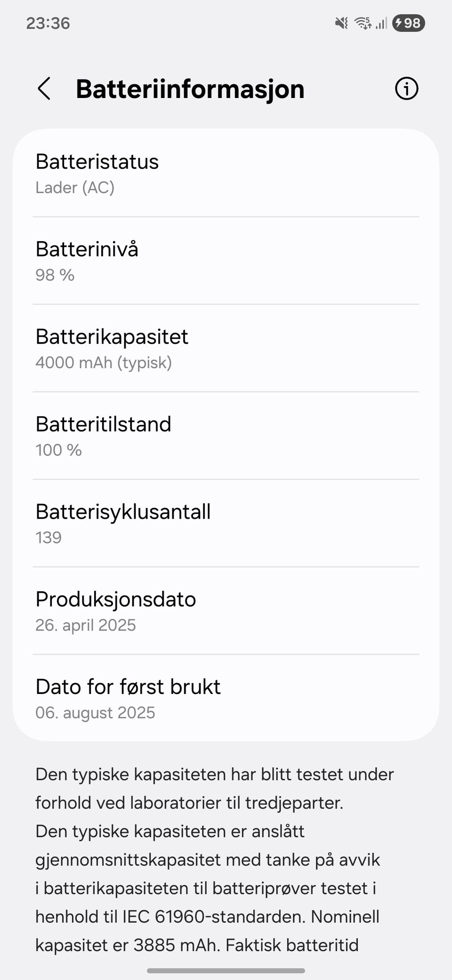Tap the Batteriinformasjon page title
Viewport: 452px width, 980px height.
pyautogui.click(x=190, y=89)
